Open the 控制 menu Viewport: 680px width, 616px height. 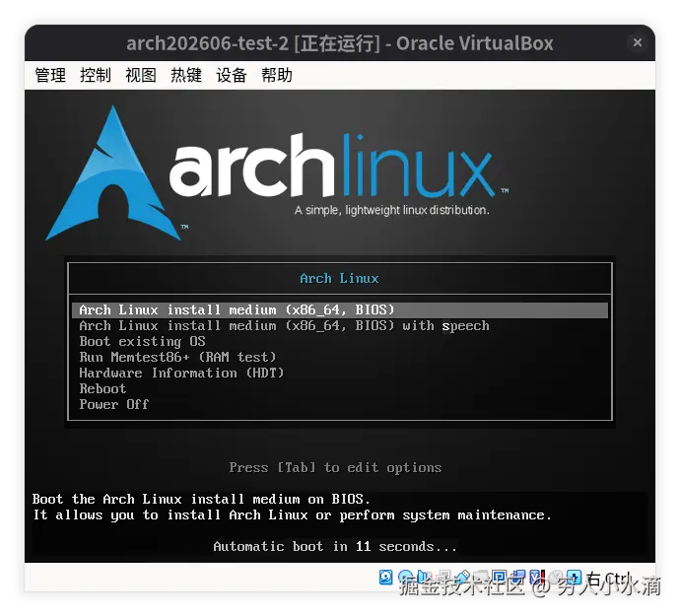pyautogui.click(x=96, y=75)
